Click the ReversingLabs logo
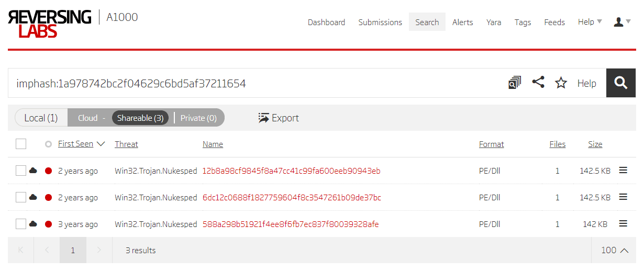 [50, 24]
